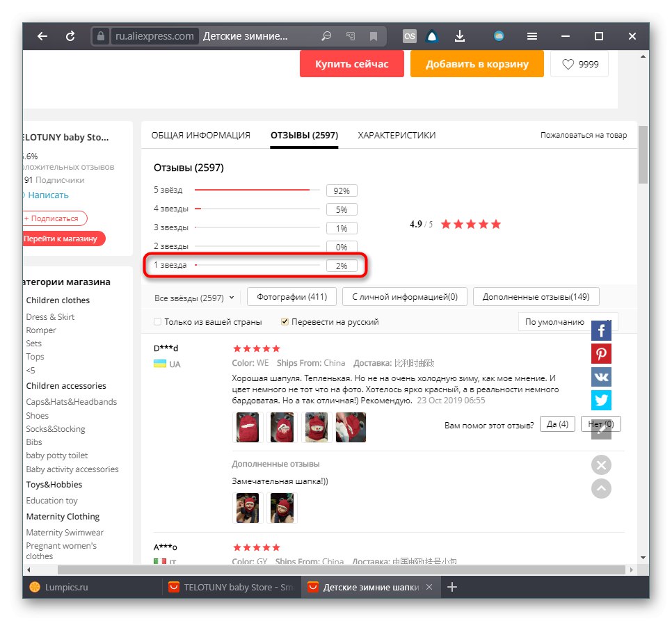Screen dimensions: 672x621
Task: Open browser downloads arrow icon
Action: pos(459,36)
